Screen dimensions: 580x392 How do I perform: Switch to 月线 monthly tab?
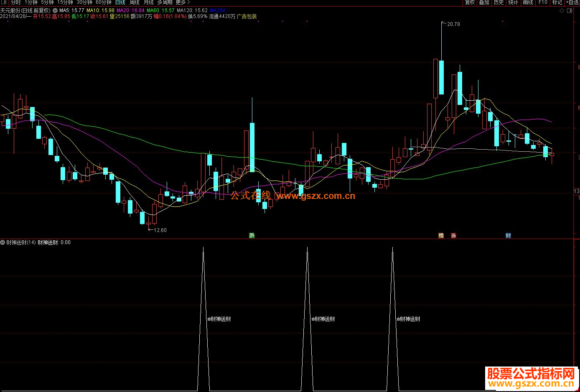[148, 2]
